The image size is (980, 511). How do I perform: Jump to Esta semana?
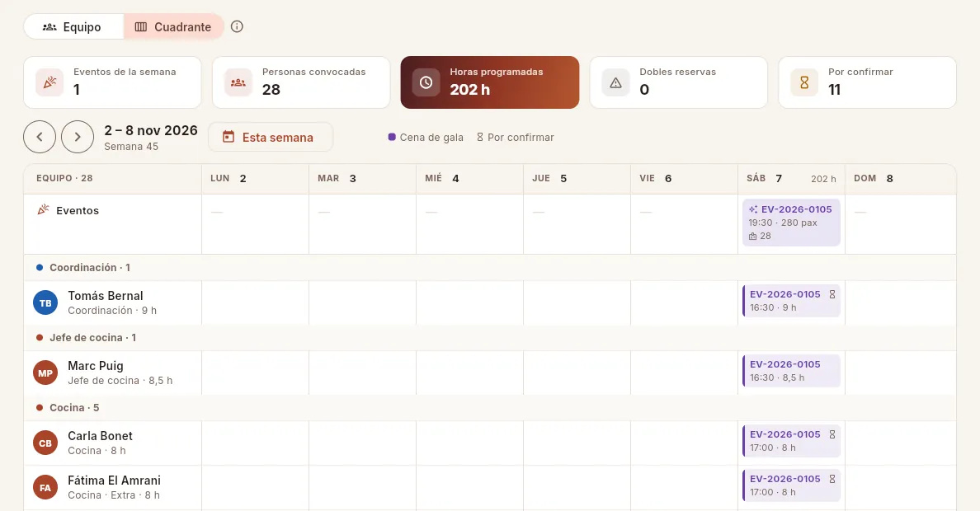point(270,138)
